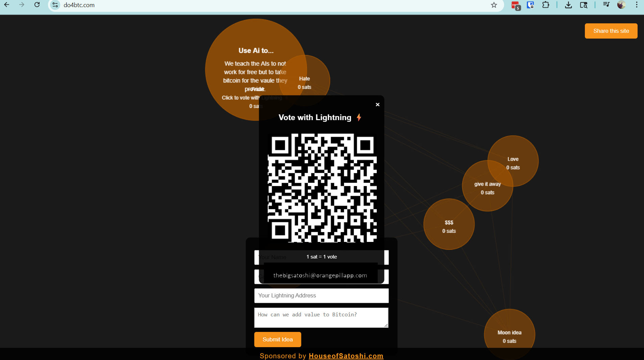Open the browser Downloads icon
This screenshot has height=360, width=644.
(x=568, y=5)
